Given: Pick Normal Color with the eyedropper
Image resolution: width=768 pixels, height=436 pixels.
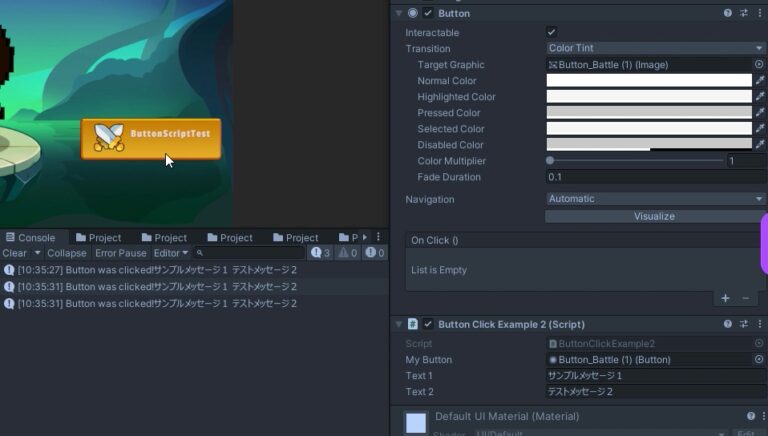Looking at the screenshot, I should click(760, 80).
